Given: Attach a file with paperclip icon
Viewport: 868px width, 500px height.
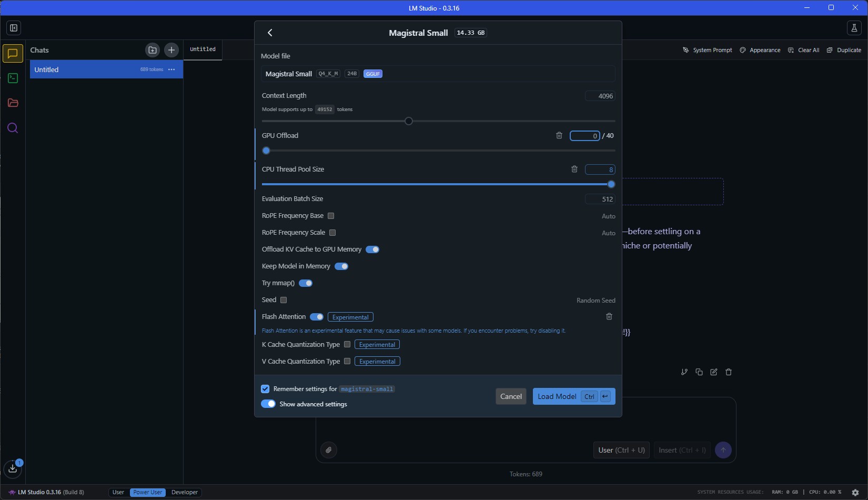Looking at the screenshot, I should click(329, 450).
